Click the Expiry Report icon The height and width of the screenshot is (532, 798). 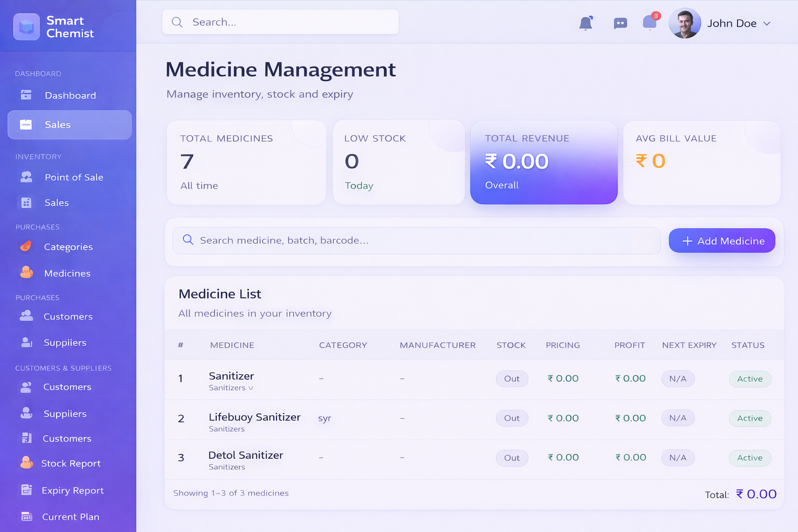[x=26, y=490]
